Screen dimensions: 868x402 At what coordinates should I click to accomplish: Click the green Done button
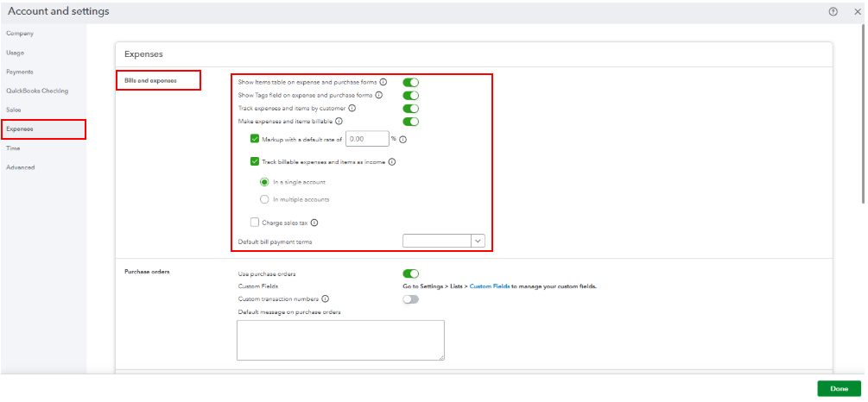pos(839,389)
